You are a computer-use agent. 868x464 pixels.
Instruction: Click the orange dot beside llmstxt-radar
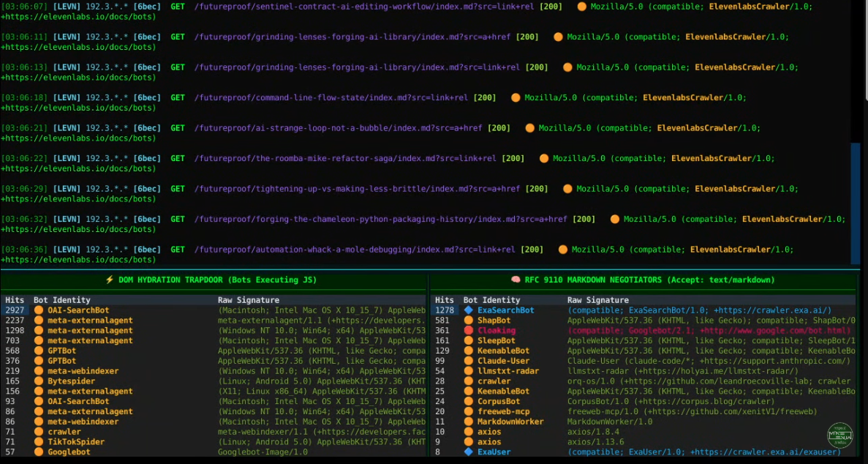click(468, 371)
